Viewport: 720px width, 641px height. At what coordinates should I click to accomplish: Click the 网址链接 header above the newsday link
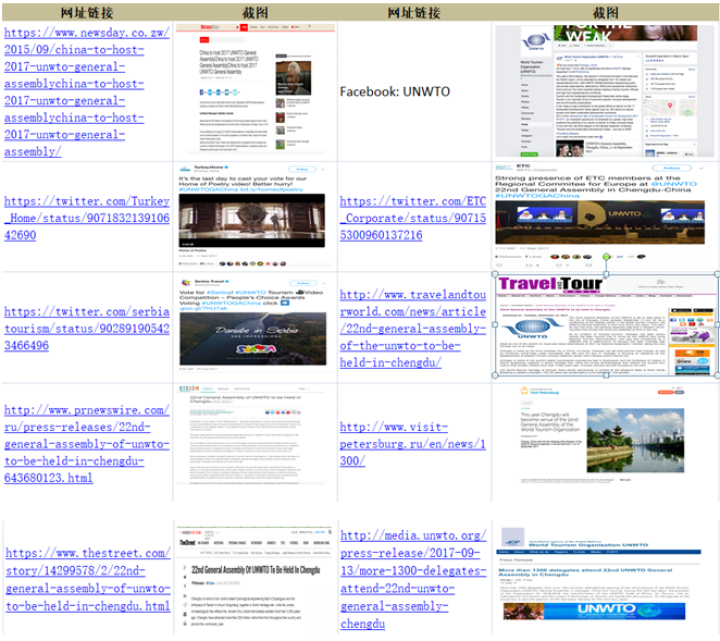pos(87,13)
